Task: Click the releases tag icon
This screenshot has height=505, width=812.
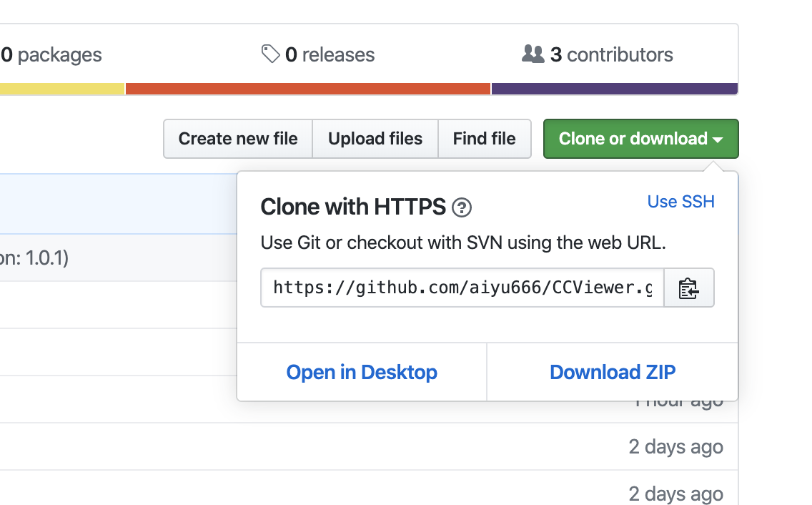Action: pyautogui.click(x=270, y=54)
